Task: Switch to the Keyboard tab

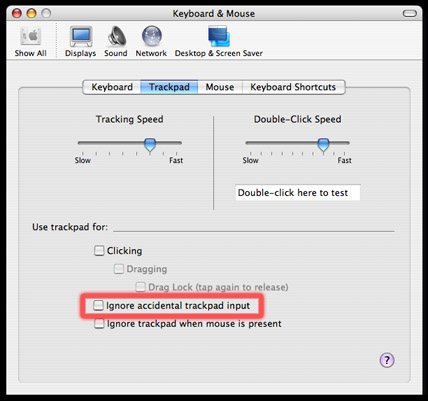Action: click(112, 87)
